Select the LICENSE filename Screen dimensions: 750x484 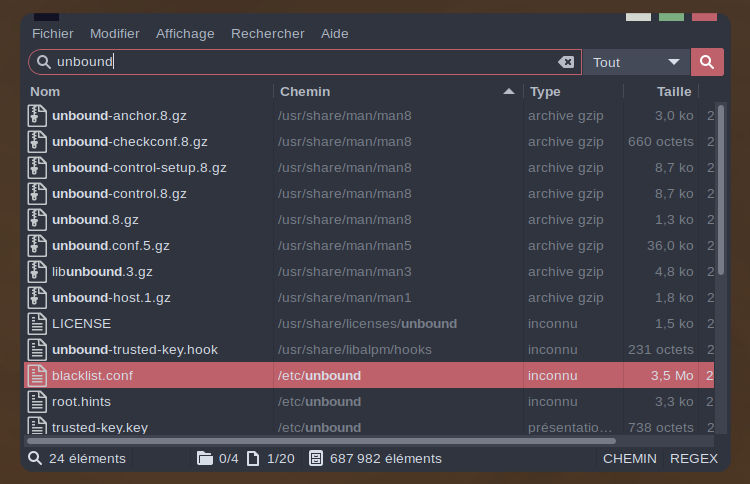[81, 324]
